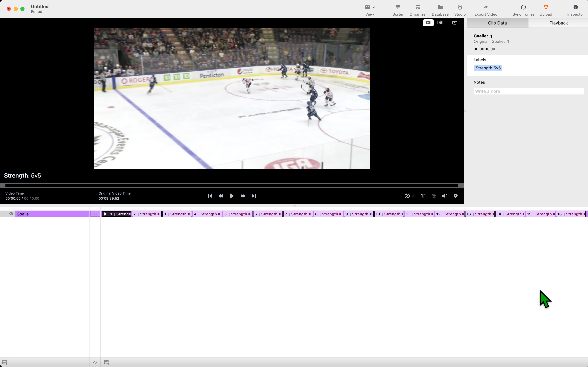
Task: Open the Inspector panel
Action: 575,10
